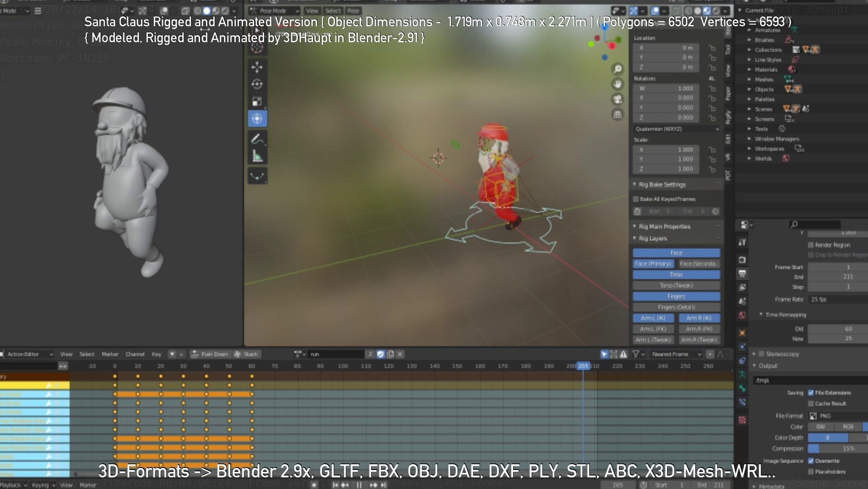Lock the Scale Z property
Image resolution: width=868 pixels, height=489 pixels.
pos(712,169)
